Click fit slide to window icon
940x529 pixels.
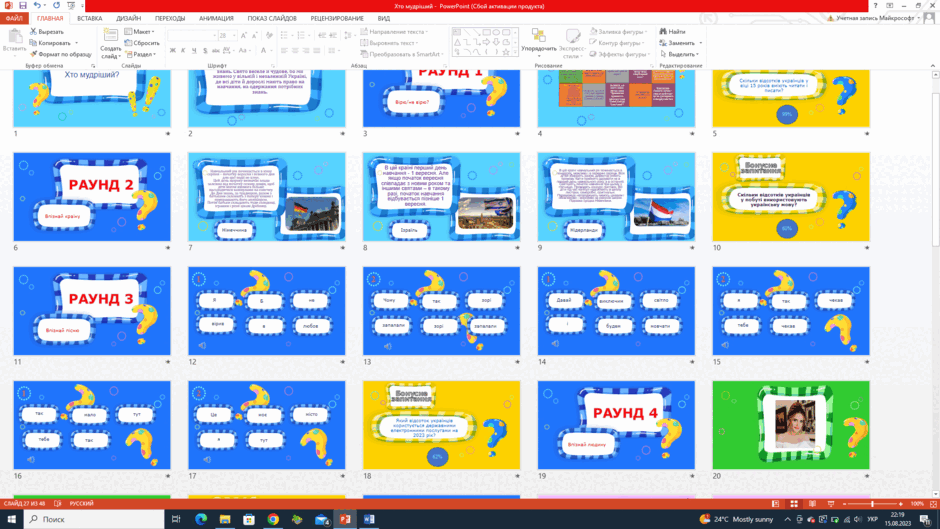[933, 504]
